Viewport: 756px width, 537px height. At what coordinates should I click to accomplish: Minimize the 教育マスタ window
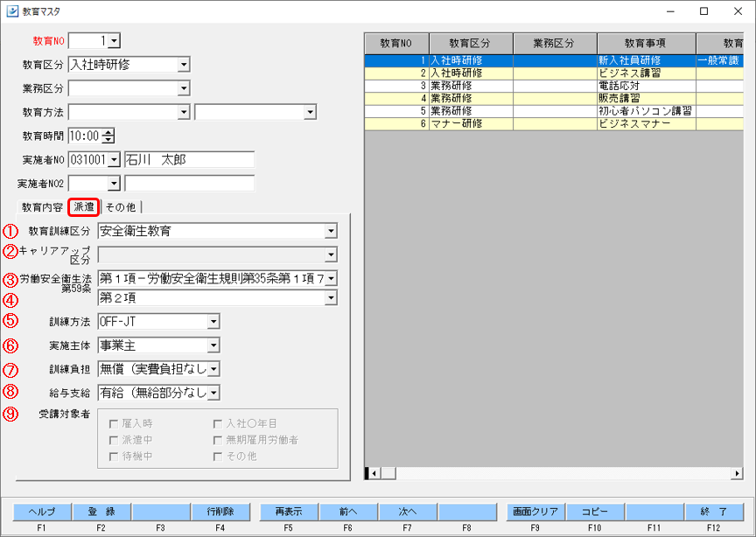click(670, 11)
